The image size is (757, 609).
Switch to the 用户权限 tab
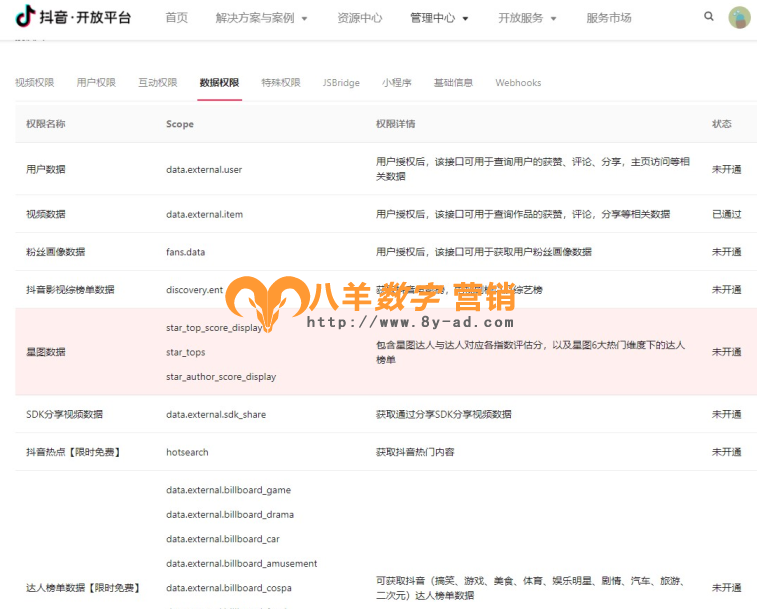96,83
